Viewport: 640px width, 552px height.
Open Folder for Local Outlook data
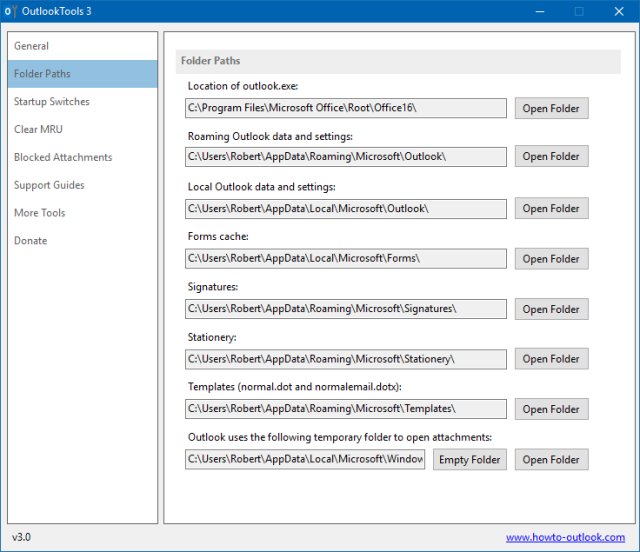coord(551,209)
